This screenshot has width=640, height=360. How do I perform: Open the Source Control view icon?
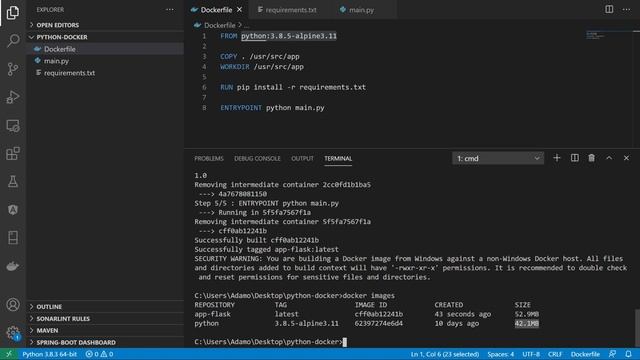pyautogui.click(x=13, y=69)
